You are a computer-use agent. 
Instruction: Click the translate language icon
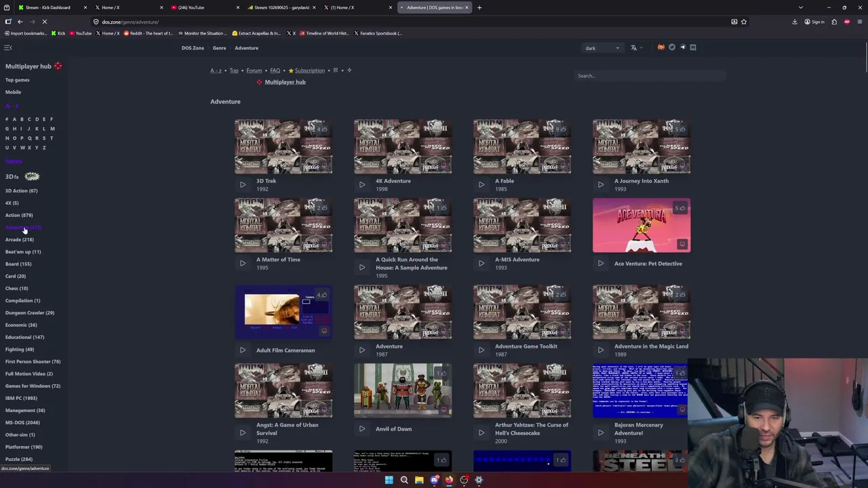[x=633, y=47]
